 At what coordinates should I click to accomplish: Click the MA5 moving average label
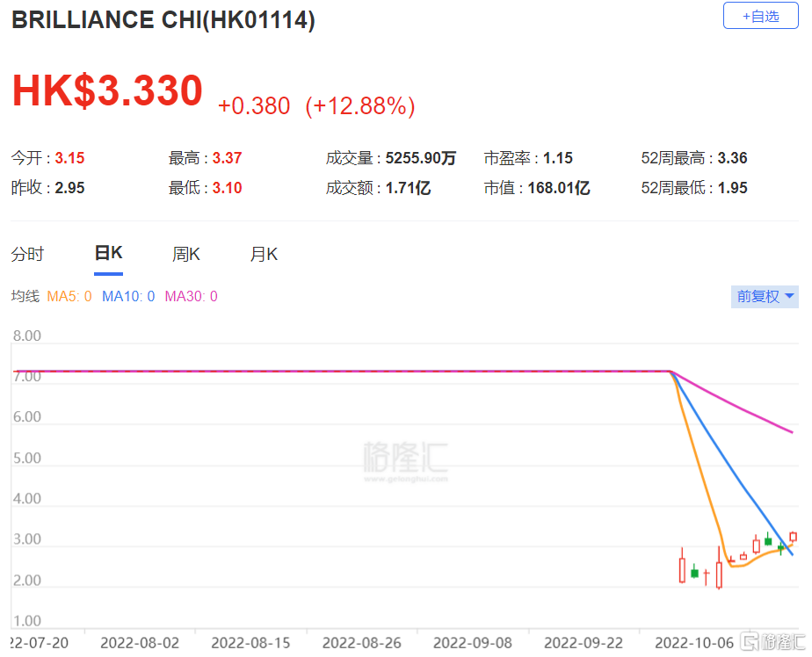click(69, 296)
